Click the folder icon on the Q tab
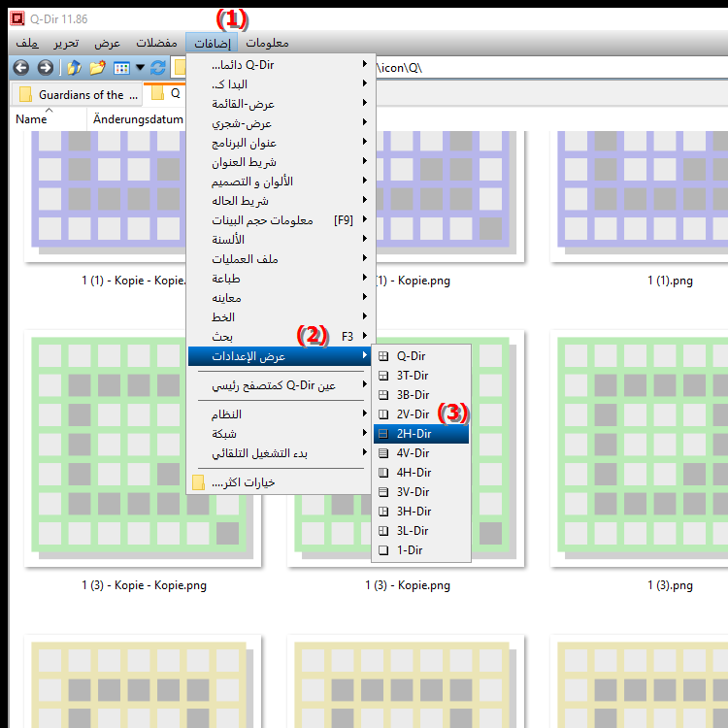This screenshot has height=728, width=728. pyautogui.click(x=158, y=93)
